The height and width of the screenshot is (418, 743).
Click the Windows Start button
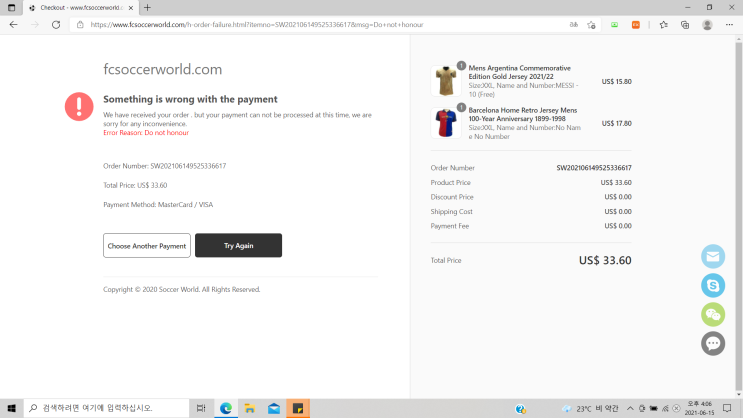11,408
